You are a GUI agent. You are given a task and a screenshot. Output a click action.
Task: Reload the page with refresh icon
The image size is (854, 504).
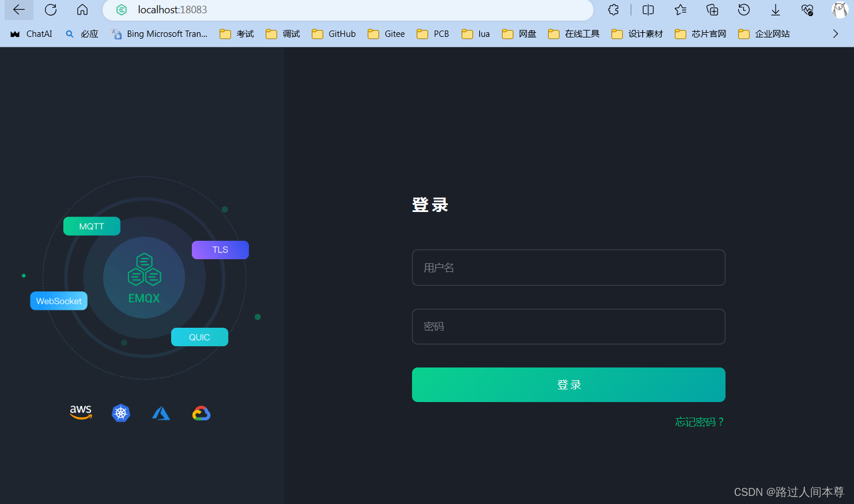point(51,10)
